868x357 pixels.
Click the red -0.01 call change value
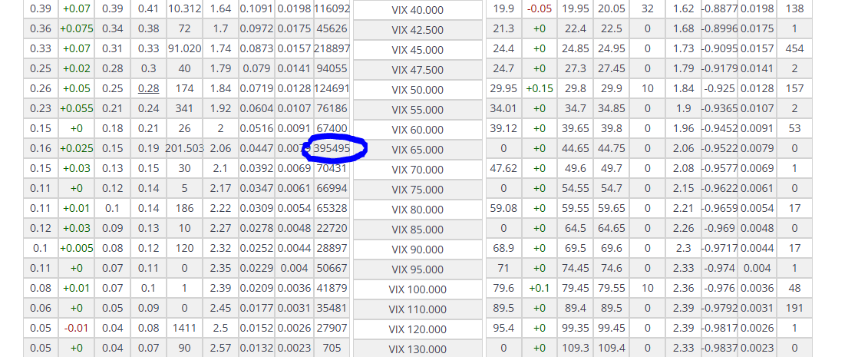tap(77, 328)
